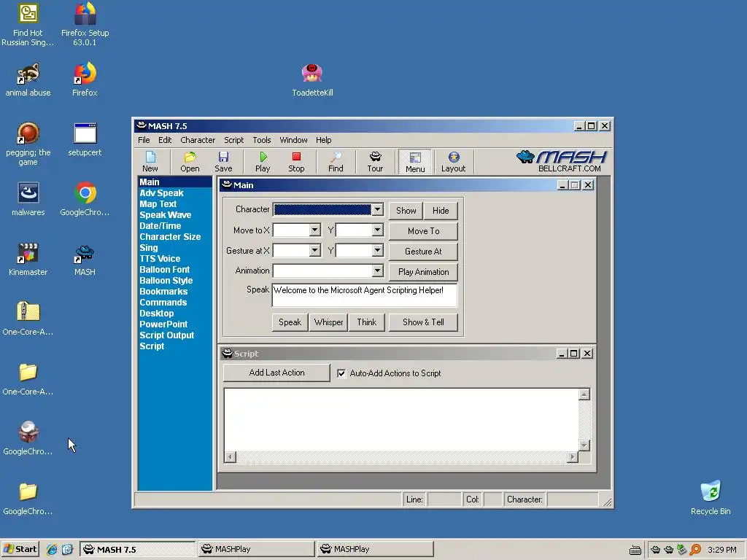
Task: Click the script area scroll right arrow
Action: [572, 457]
